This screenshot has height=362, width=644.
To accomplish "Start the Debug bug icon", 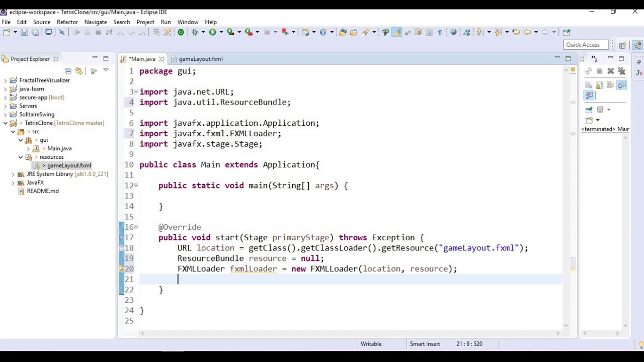I will click(195, 32).
